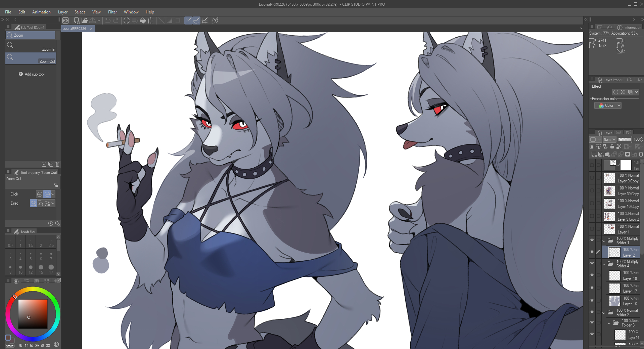Screen dimensions: 644x349
Task: Collapse the Folder 1 layer group
Action: (604, 241)
